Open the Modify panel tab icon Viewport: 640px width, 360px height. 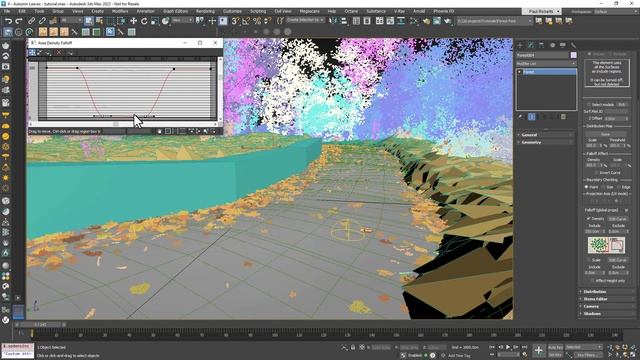531,45
